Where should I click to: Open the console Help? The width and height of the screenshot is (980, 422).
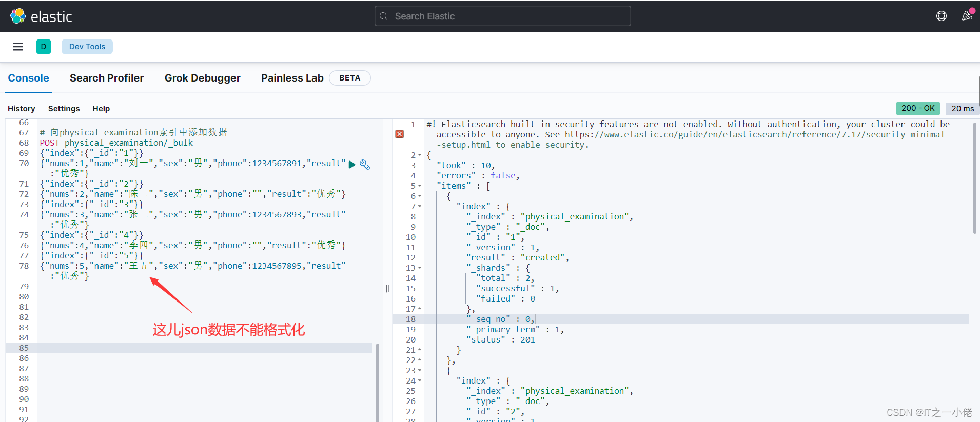(x=101, y=109)
